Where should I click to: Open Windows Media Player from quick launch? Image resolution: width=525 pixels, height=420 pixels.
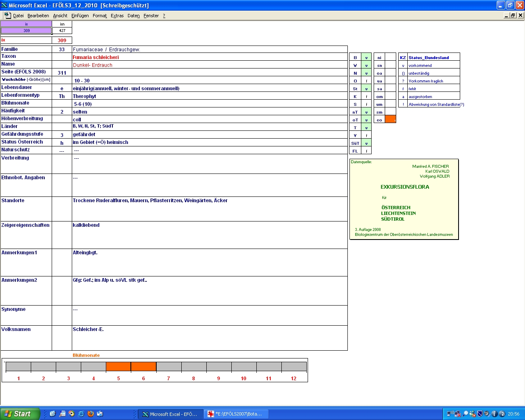tap(72, 414)
